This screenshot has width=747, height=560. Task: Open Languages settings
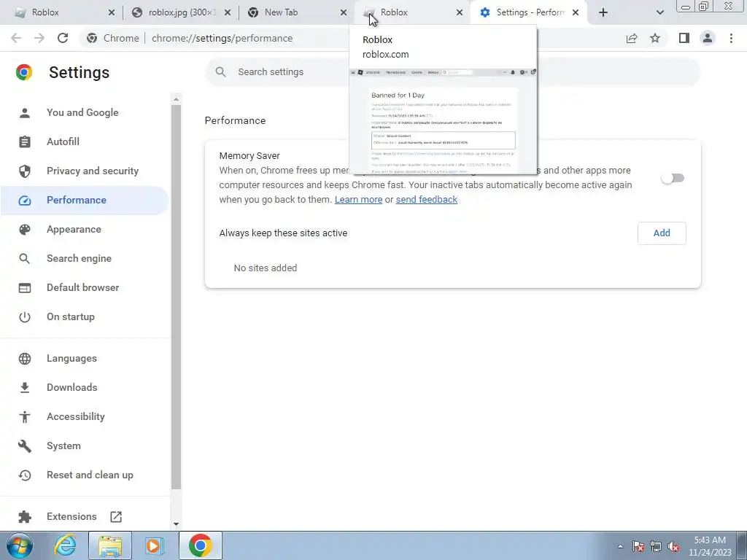point(85,358)
